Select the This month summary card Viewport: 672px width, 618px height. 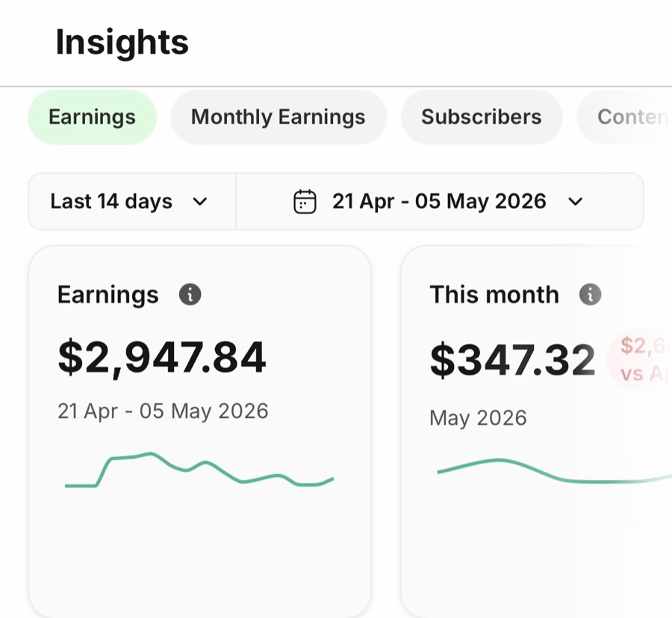[x=536, y=431]
